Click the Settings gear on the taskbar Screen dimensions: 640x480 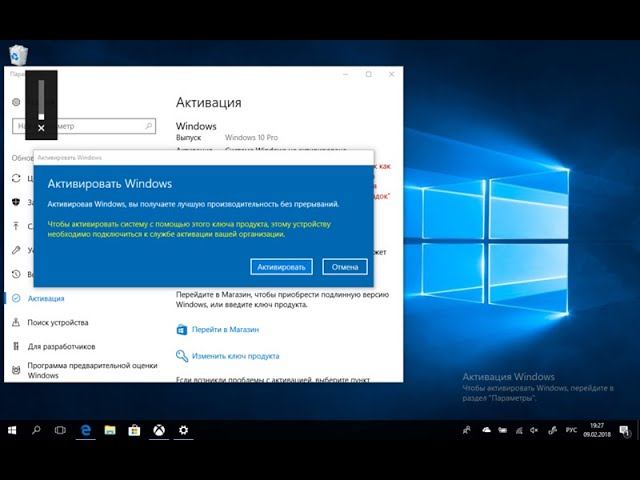(x=183, y=430)
